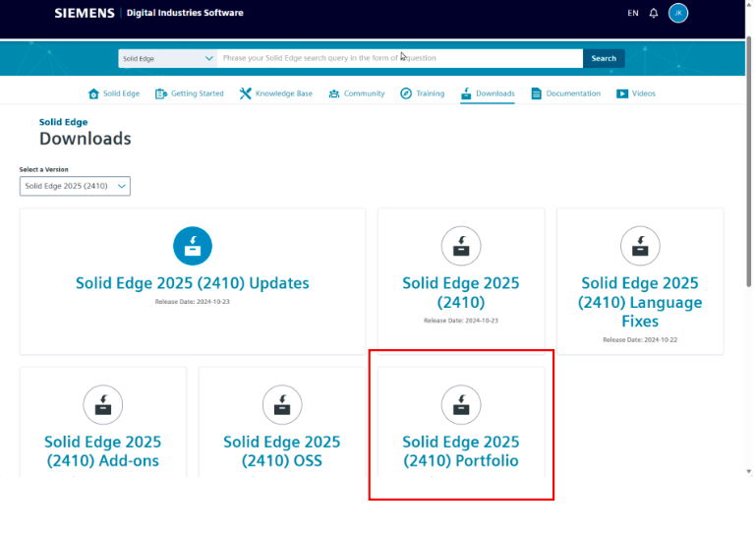
Task: Open the notifications bell
Action: [654, 13]
